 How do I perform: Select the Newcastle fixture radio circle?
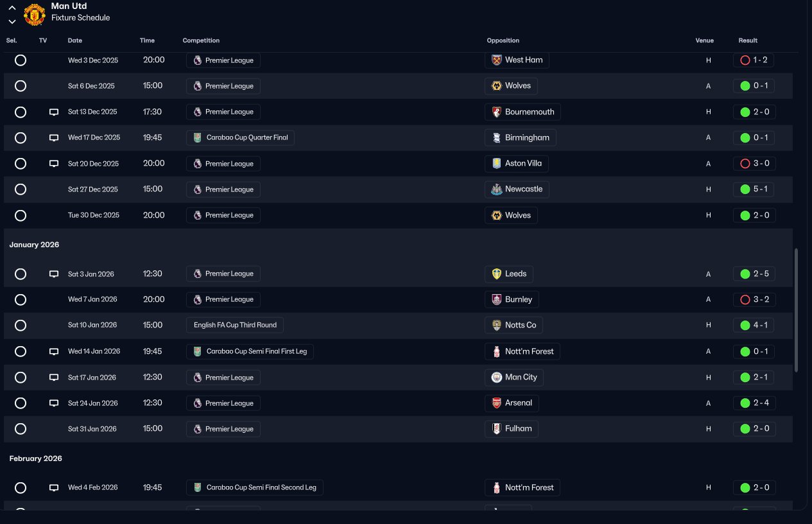tap(21, 189)
